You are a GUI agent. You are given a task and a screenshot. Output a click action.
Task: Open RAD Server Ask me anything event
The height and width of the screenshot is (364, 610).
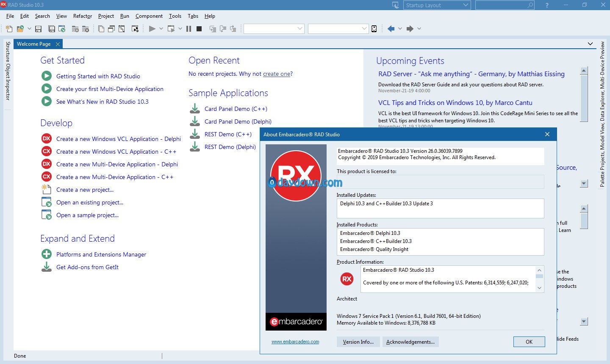471,74
